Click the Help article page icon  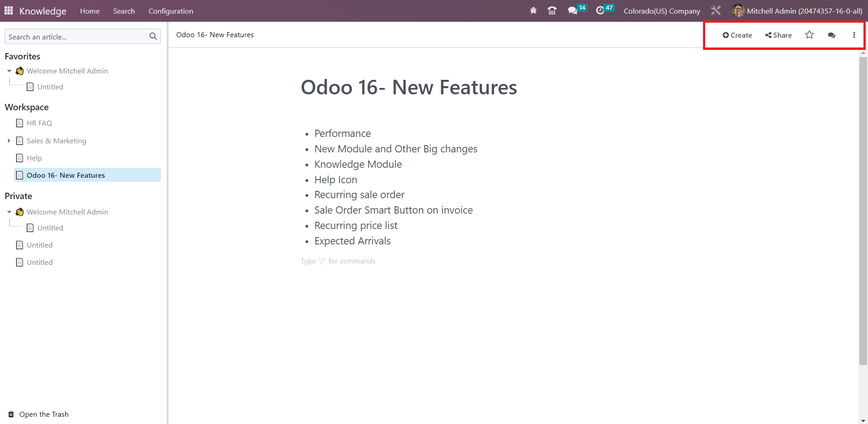point(19,158)
